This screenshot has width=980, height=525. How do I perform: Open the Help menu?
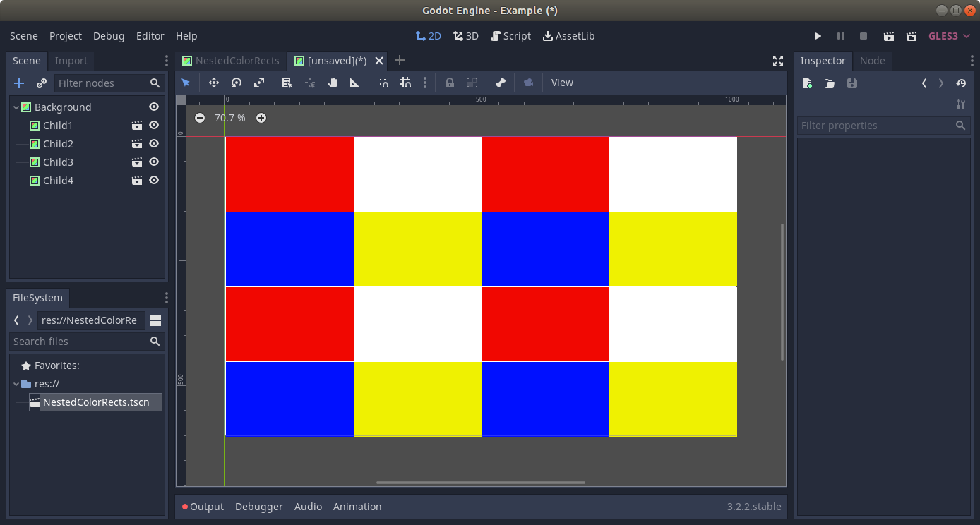pos(186,36)
